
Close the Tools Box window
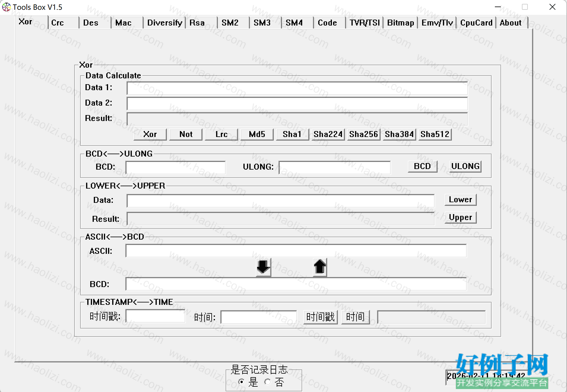pos(552,7)
